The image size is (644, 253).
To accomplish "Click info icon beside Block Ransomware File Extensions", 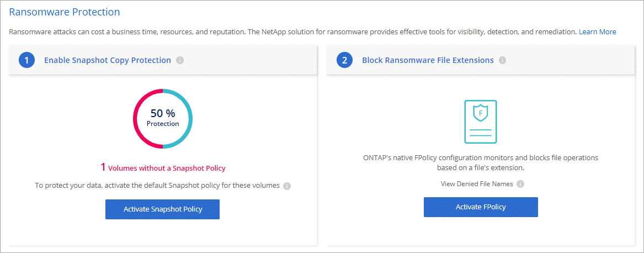I will [x=502, y=60].
